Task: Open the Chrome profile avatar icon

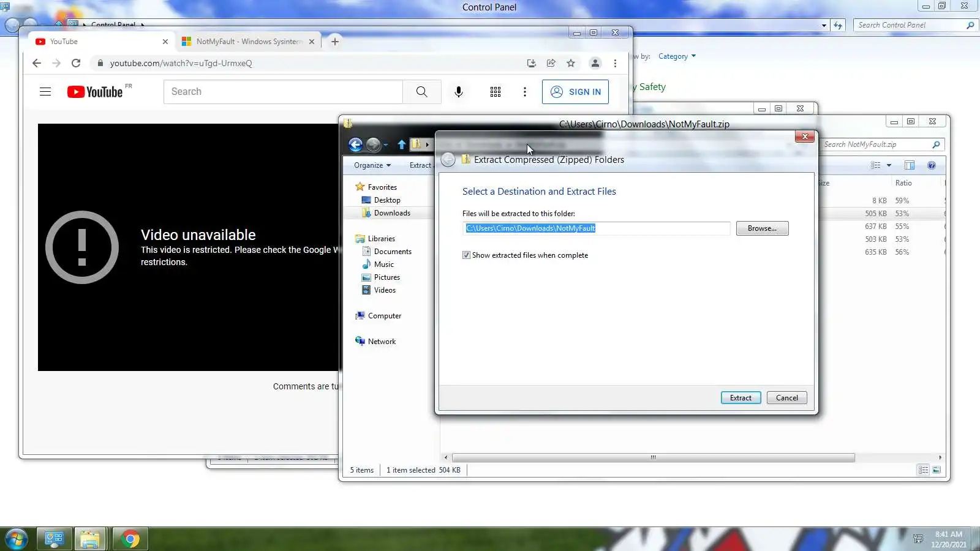Action: [595, 63]
